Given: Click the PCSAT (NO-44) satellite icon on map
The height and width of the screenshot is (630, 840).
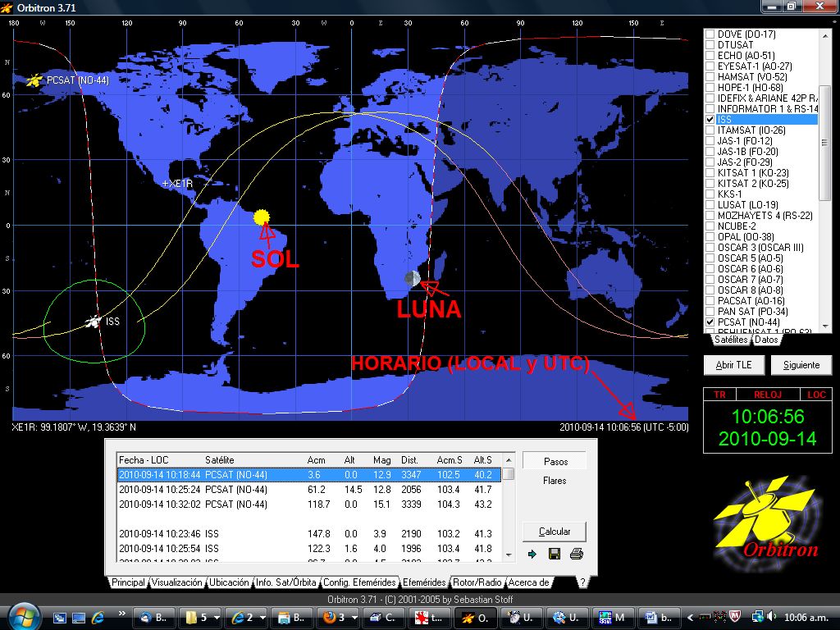Looking at the screenshot, I should pyautogui.click(x=34, y=80).
